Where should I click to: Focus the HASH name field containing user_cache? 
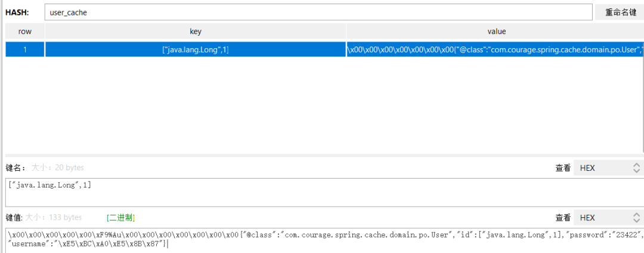click(x=317, y=12)
